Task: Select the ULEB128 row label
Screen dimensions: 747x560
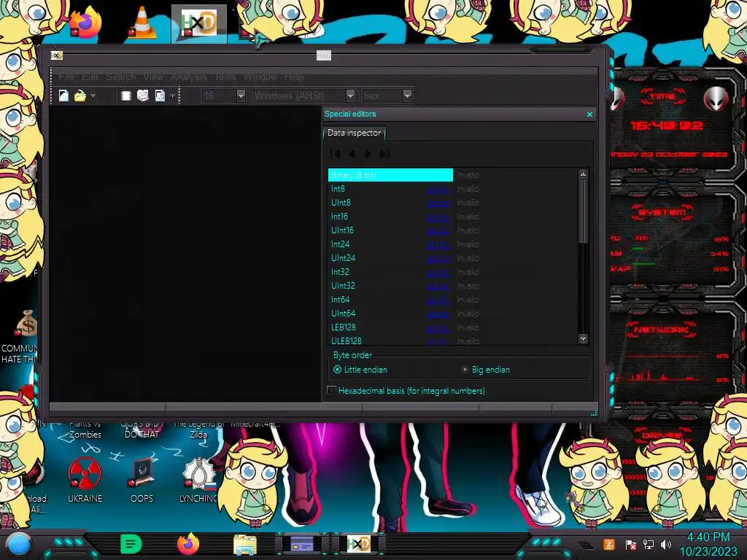Action: (347, 341)
